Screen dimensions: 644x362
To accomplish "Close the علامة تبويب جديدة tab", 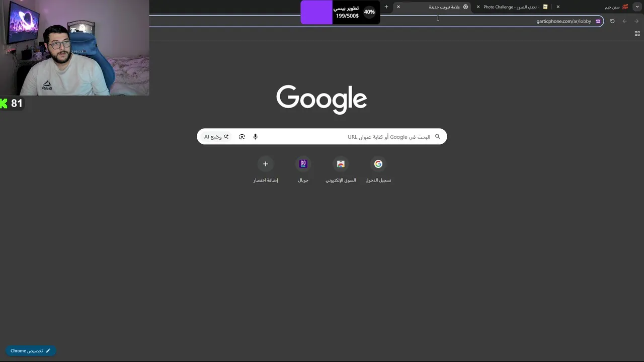I will pos(398,7).
